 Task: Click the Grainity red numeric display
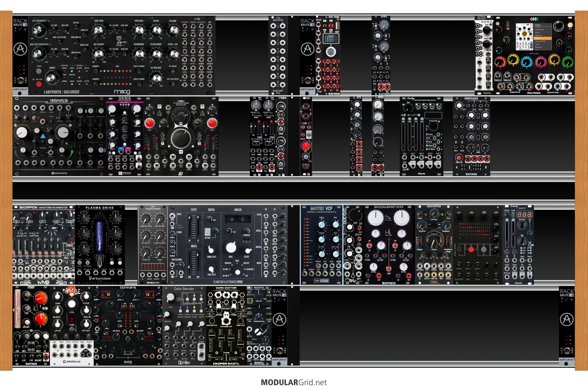point(524,214)
